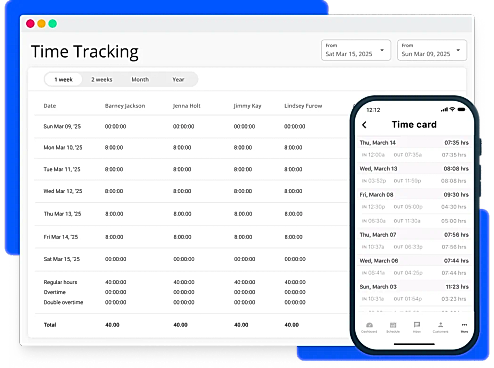Open the Wed, March 06 time card entry

point(414,261)
